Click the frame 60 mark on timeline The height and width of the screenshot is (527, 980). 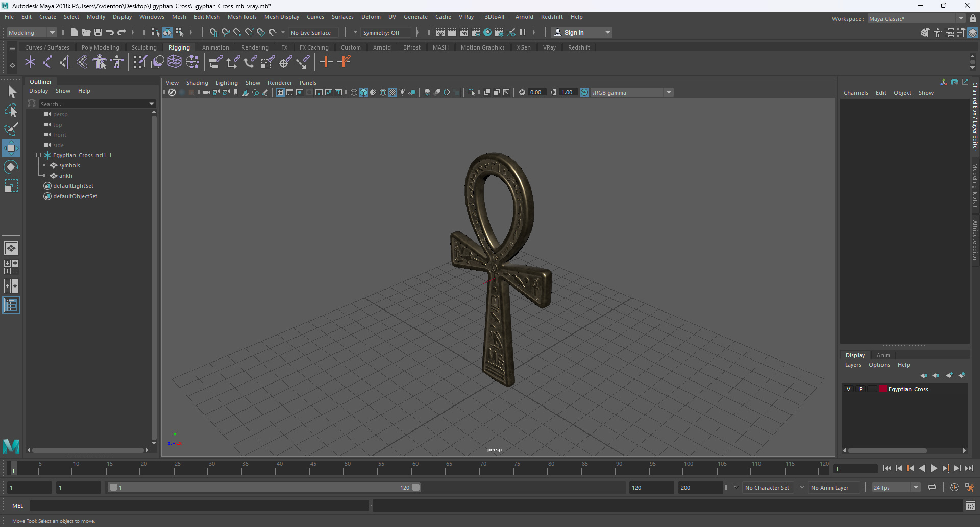(414, 467)
